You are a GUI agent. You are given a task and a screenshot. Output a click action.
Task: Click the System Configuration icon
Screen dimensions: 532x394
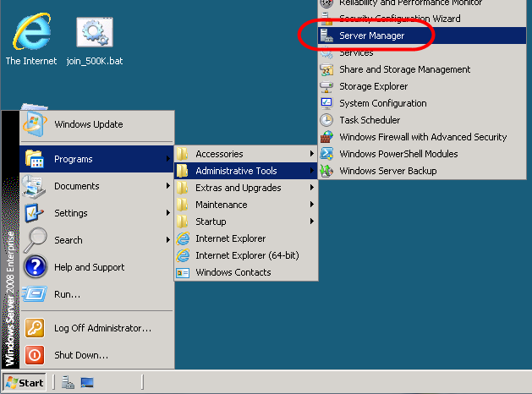point(326,103)
